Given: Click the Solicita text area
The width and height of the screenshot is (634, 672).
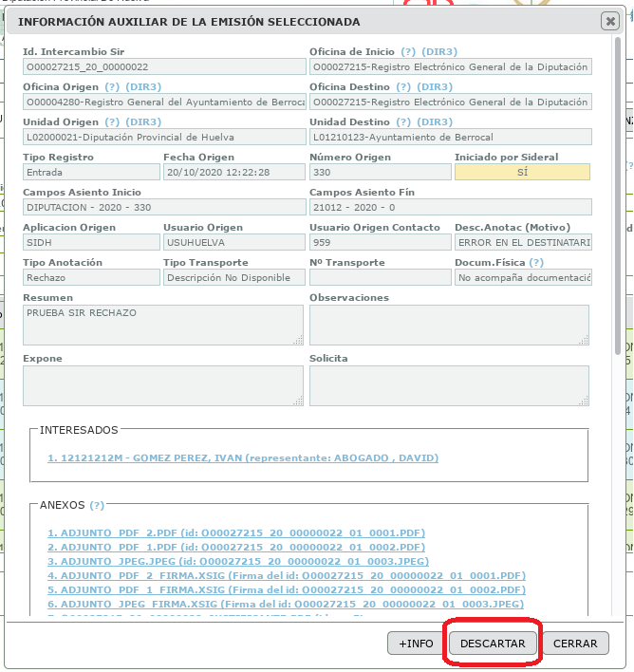Looking at the screenshot, I should pyautogui.click(x=449, y=386).
